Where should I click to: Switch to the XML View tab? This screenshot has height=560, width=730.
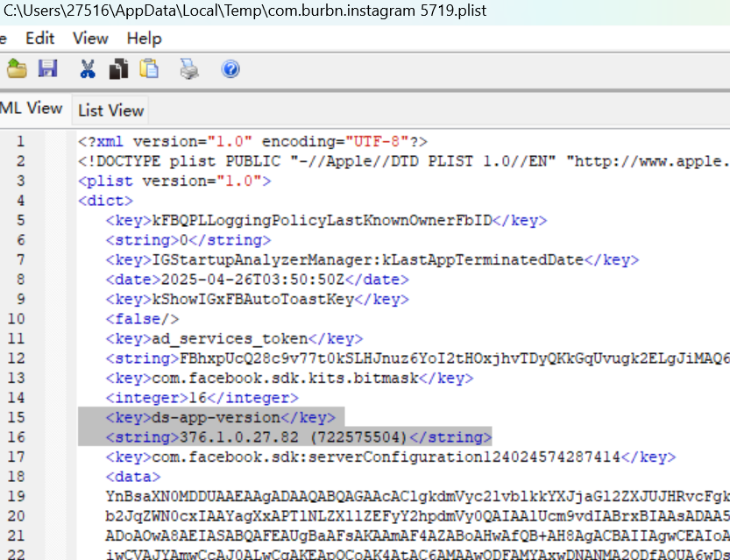(32, 108)
